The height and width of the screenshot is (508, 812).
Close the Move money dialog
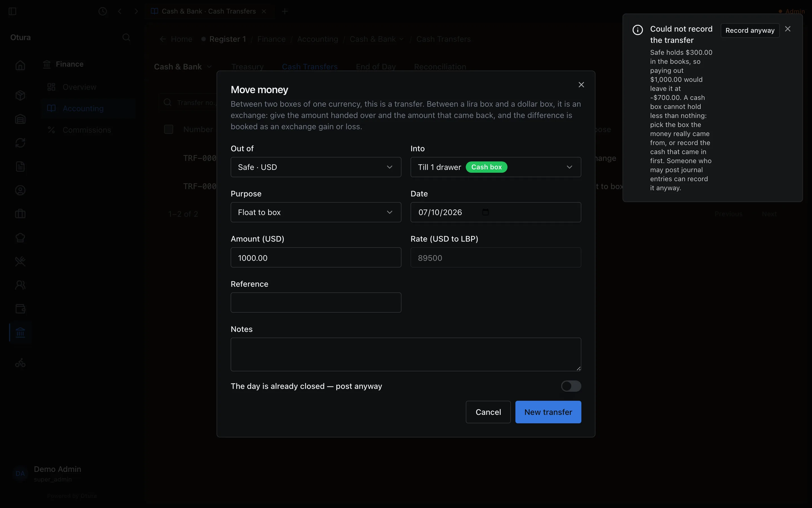click(581, 85)
